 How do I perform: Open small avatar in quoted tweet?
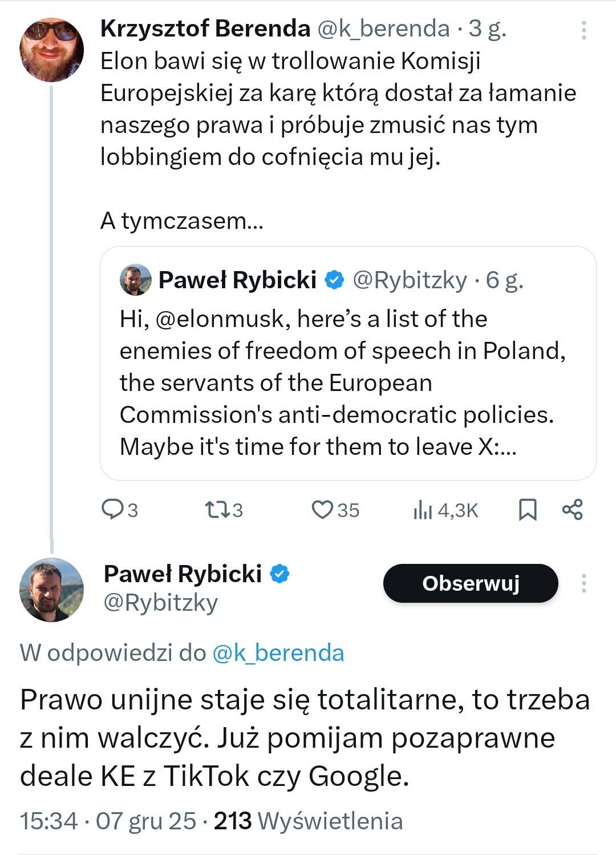[136, 280]
